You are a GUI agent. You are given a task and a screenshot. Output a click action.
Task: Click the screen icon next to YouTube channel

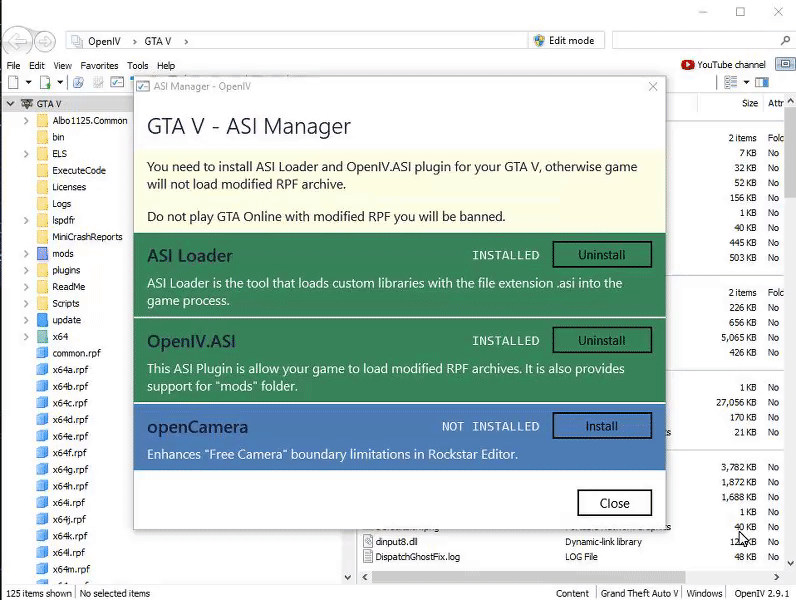point(785,64)
